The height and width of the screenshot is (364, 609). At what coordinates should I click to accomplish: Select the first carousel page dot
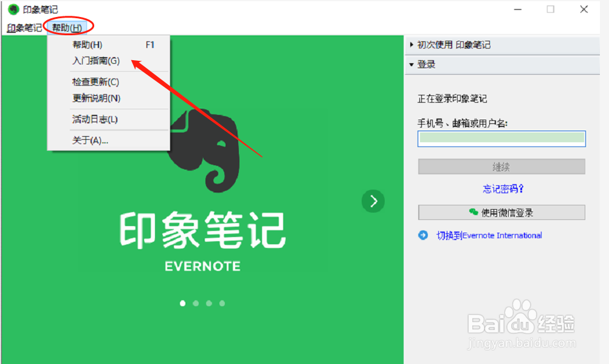click(182, 303)
